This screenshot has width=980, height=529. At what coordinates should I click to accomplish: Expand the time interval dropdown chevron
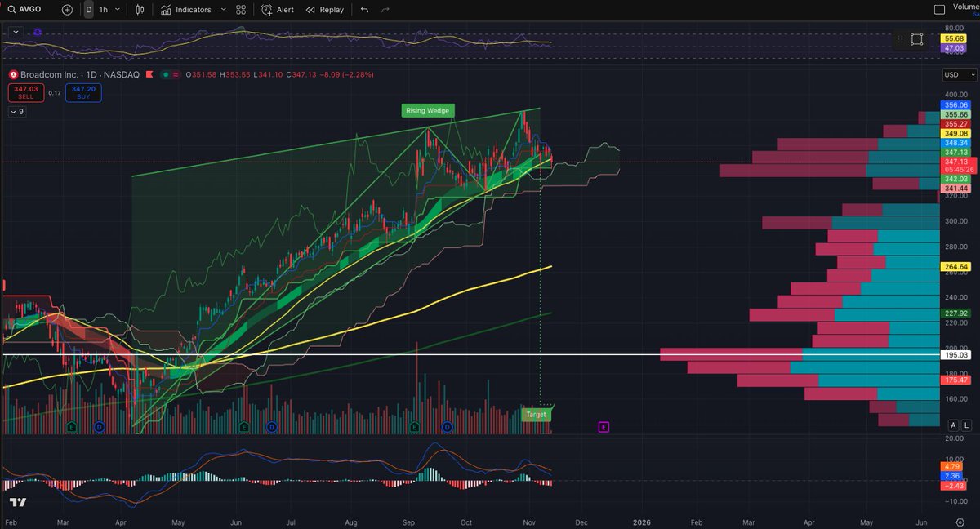(118, 10)
